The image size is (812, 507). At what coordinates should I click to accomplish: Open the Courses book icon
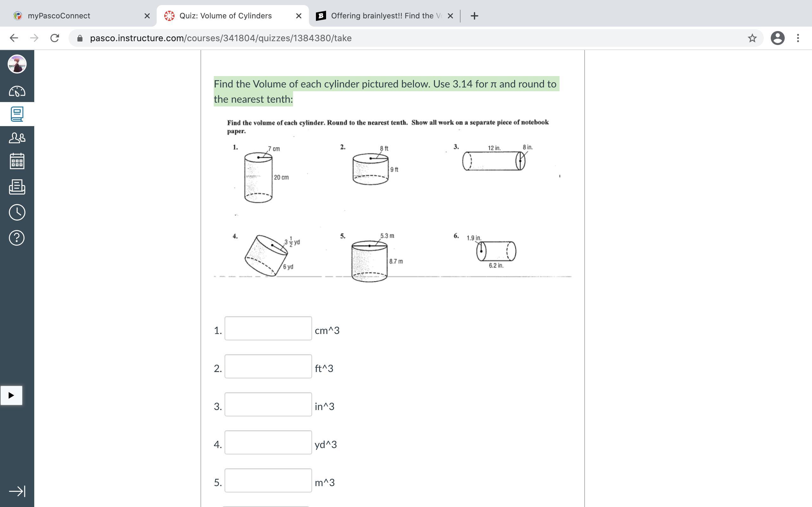17,114
